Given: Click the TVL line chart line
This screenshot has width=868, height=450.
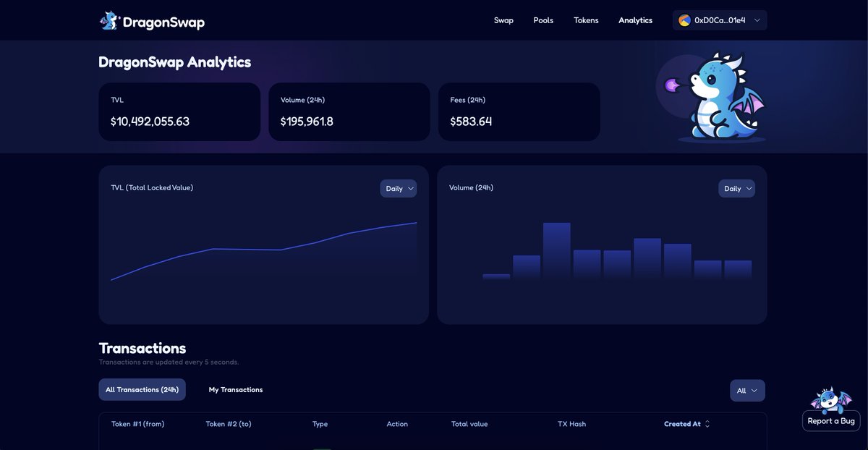Looking at the screenshot, I should click(264, 250).
